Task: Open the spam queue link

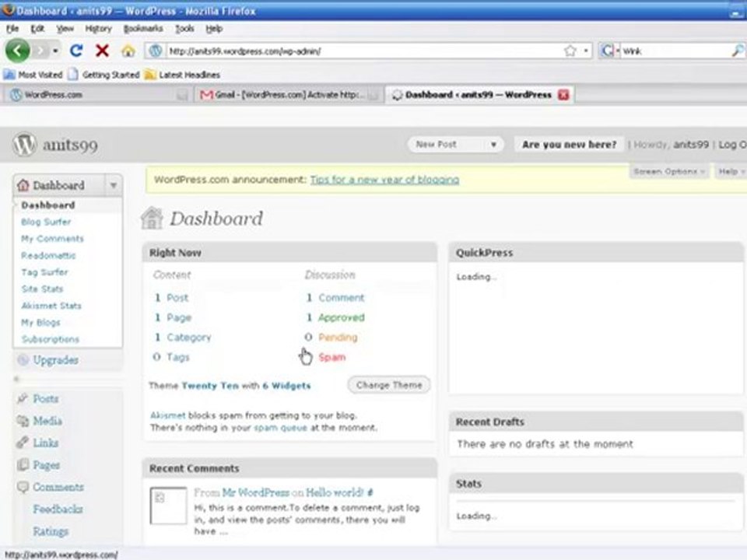Action: pos(281,428)
